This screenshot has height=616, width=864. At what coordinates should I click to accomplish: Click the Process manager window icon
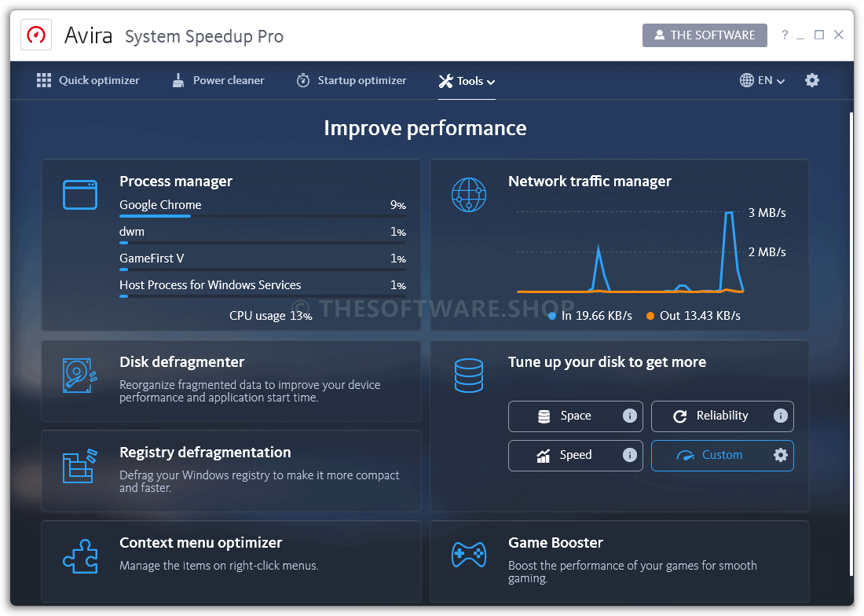[x=80, y=195]
